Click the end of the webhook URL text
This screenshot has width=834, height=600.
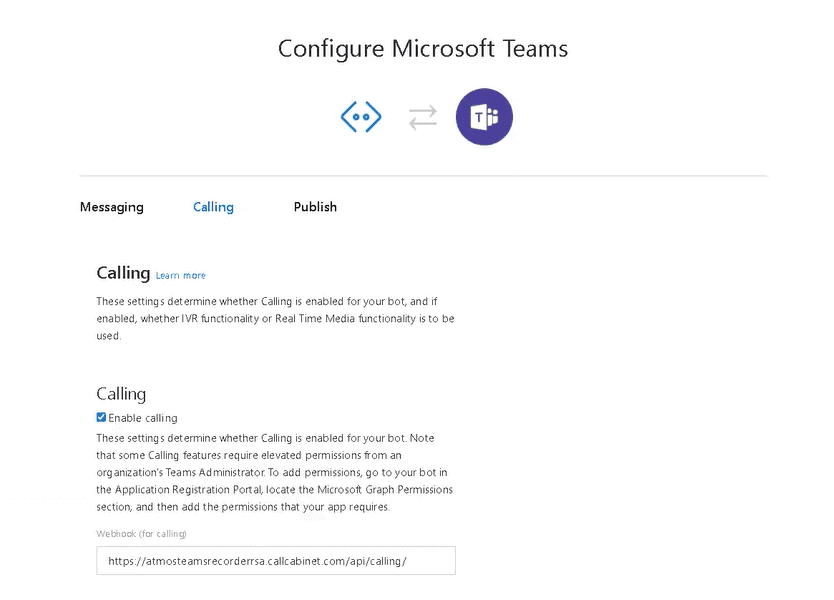click(402, 561)
